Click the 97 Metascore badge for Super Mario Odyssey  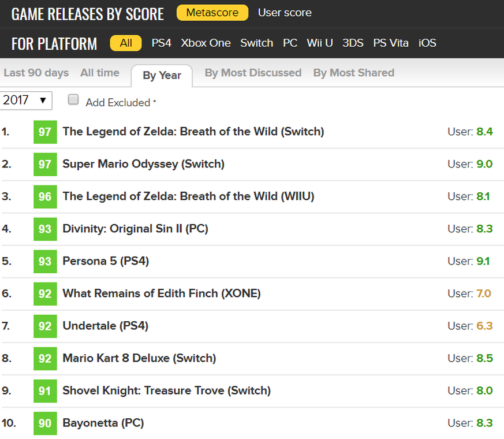point(45,164)
